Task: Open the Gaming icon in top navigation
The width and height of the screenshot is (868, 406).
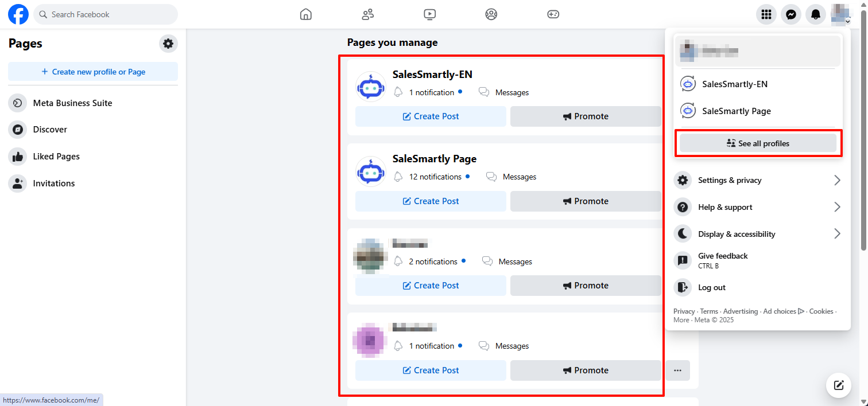Action: pyautogui.click(x=553, y=14)
